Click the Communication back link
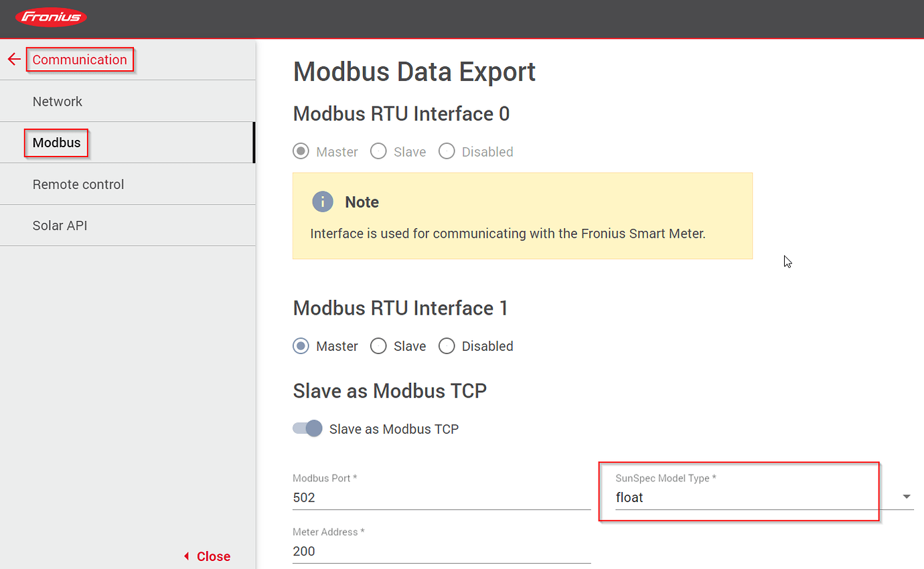Screen dimensions: 924x569 coord(80,60)
